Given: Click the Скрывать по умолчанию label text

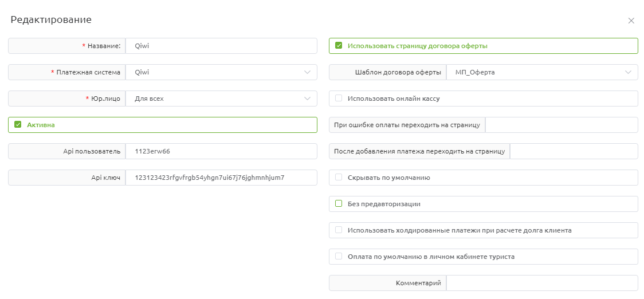Looking at the screenshot, I should 388,178.
